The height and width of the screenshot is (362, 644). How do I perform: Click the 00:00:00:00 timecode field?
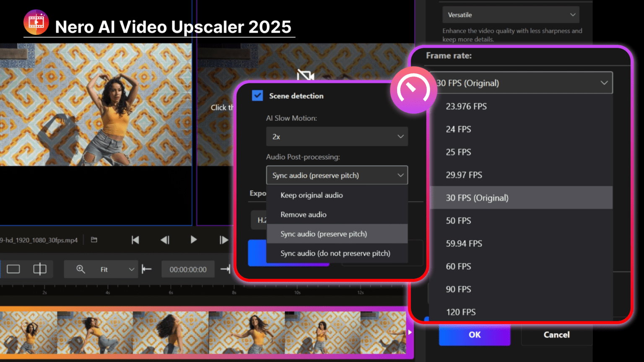pos(188,269)
